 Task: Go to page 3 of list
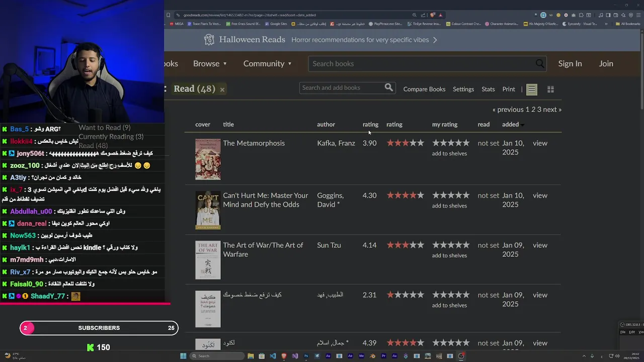pos(539,109)
